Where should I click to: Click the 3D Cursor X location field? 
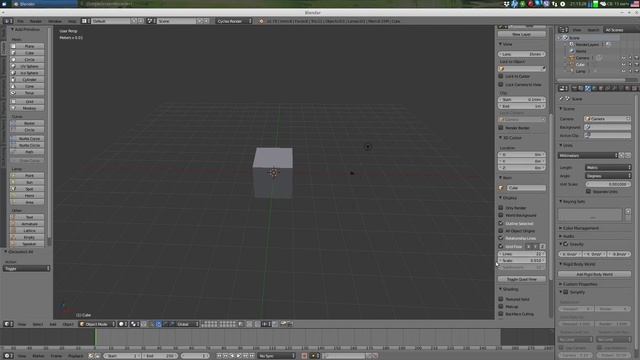click(x=522, y=155)
